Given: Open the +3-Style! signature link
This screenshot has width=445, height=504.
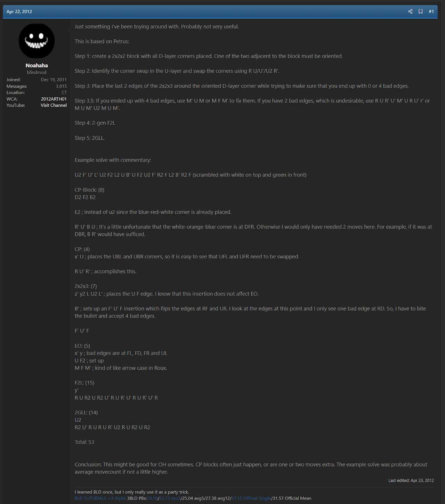Looking at the screenshot, I should click(117, 498).
